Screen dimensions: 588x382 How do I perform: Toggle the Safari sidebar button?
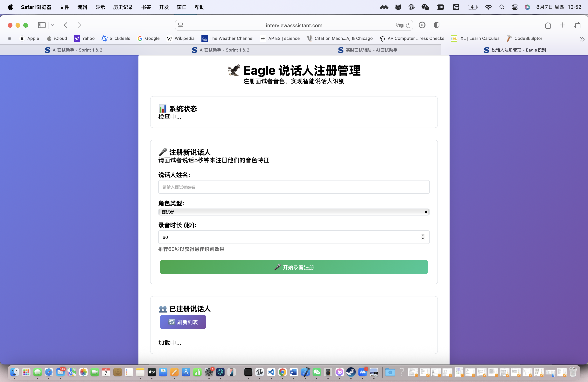click(x=42, y=25)
